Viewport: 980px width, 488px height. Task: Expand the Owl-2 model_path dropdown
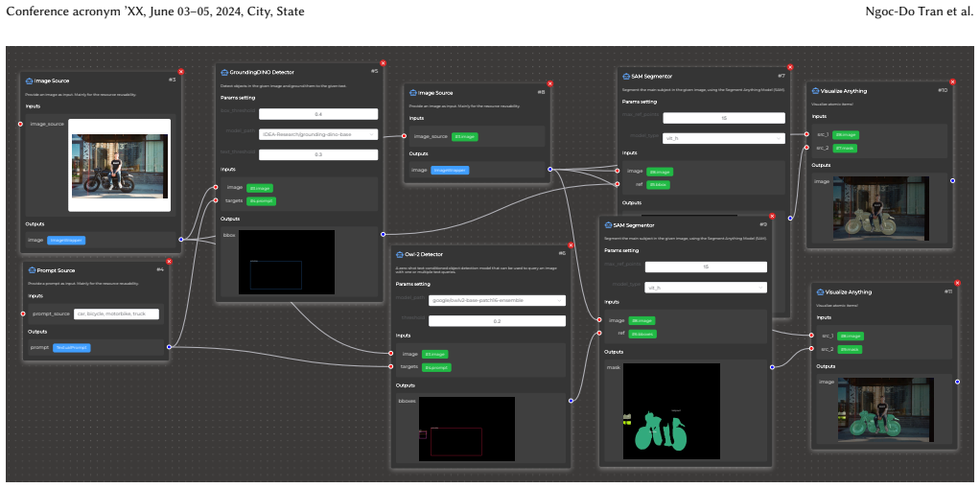coord(497,300)
